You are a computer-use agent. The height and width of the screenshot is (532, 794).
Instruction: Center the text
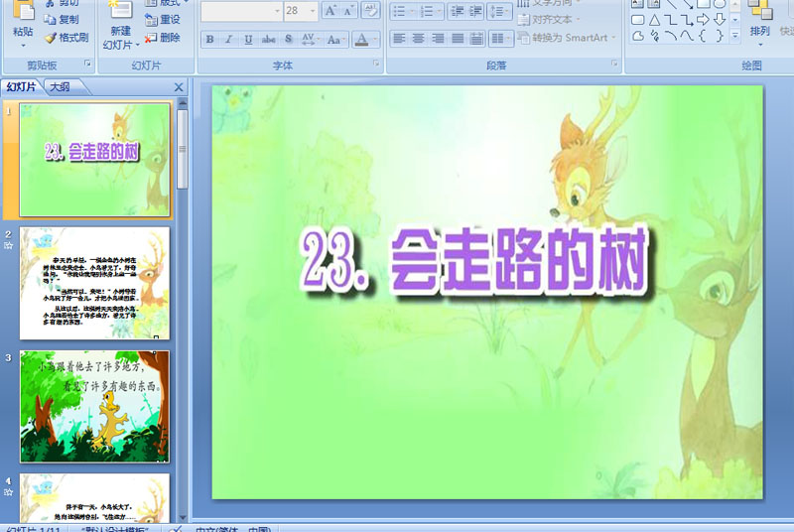[x=418, y=39]
